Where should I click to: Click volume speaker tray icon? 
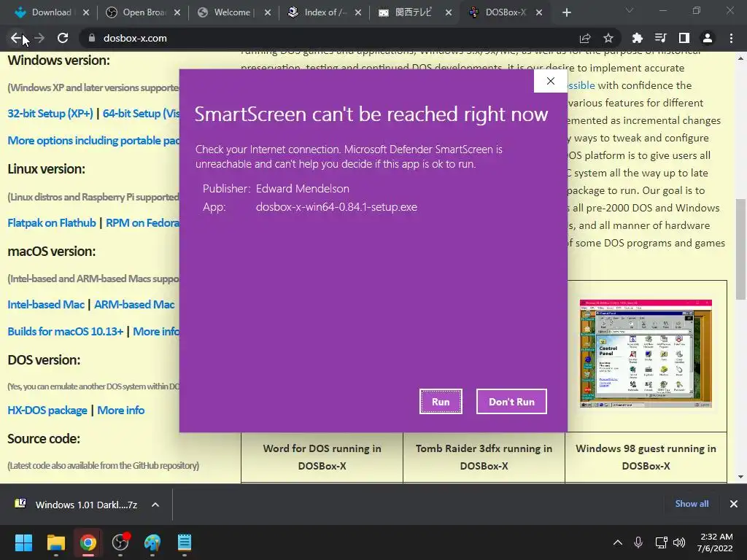(x=679, y=542)
